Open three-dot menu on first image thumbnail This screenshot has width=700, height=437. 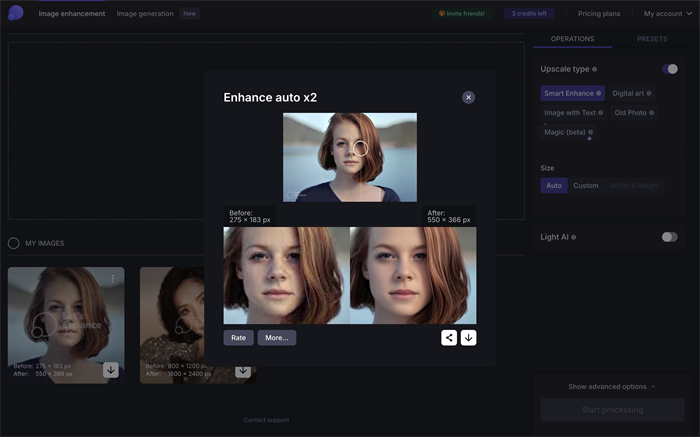point(113,278)
